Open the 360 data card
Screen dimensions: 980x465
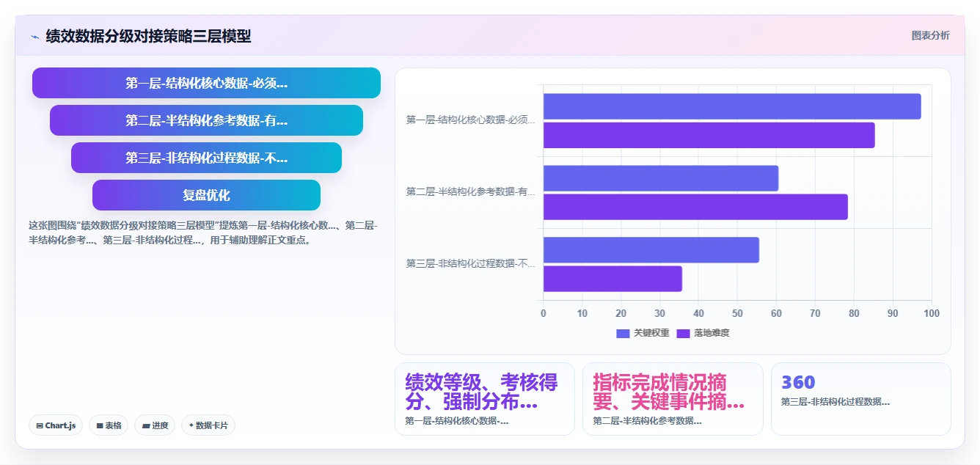[x=860, y=399]
